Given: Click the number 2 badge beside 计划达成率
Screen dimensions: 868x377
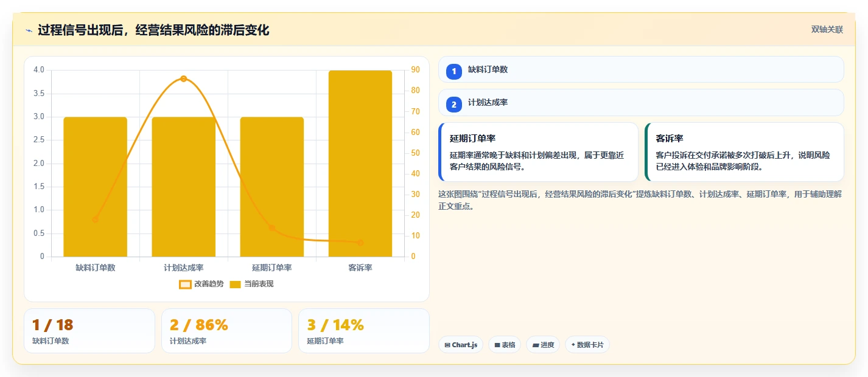Looking at the screenshot, I should click(454, 105).
